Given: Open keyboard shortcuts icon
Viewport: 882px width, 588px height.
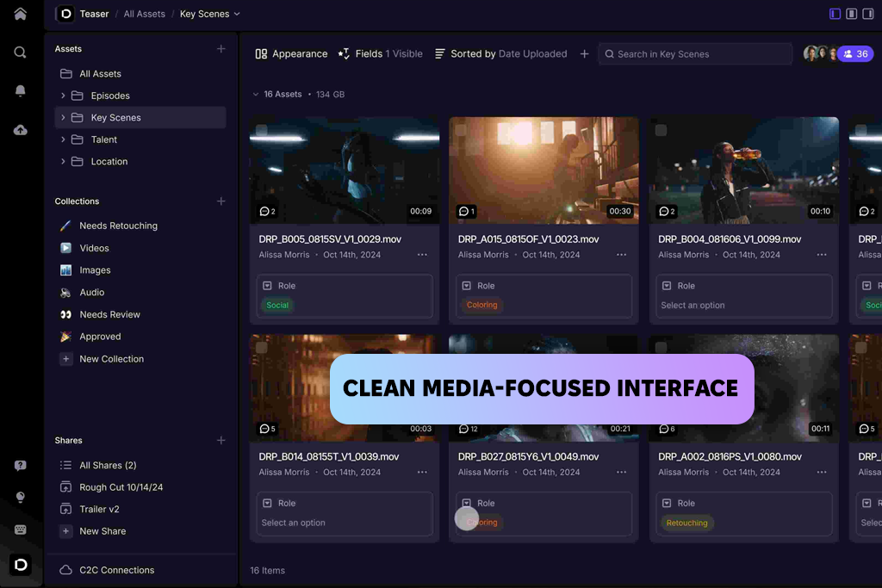Looking at the screenshot, I should [x=21, y=529].
